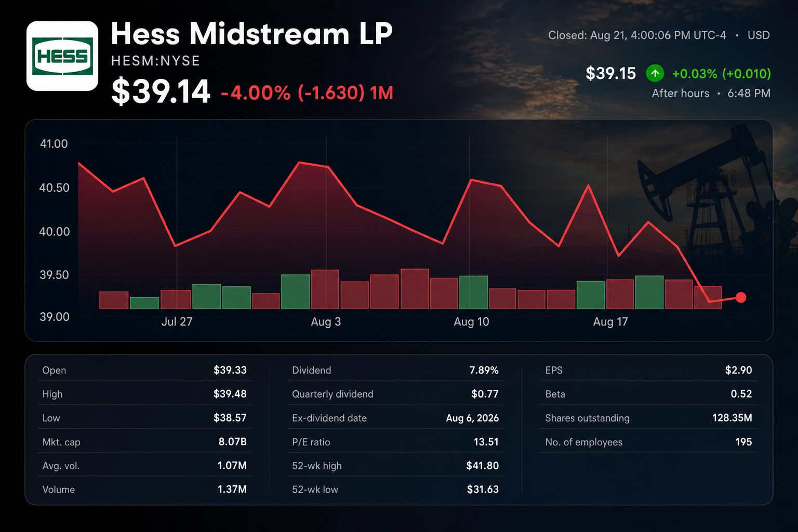
Task: Click the "Shares outstanding" label
Action: pos(587,418)
